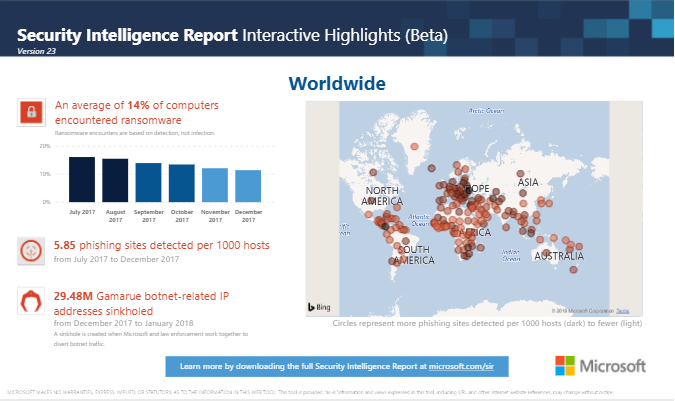Select the October 2017 chart bar
Screen dimensions: 675x401
pyautogui.click(x=181, y=183)
